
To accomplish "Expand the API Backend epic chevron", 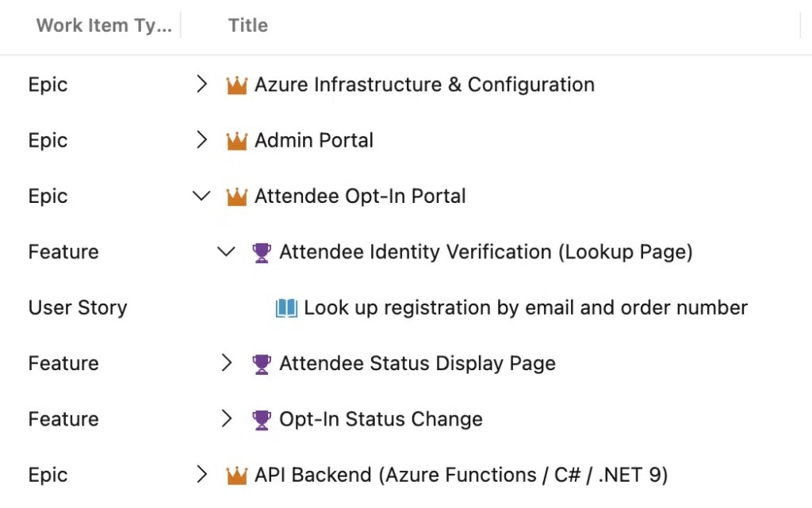I will pos(201,475).
